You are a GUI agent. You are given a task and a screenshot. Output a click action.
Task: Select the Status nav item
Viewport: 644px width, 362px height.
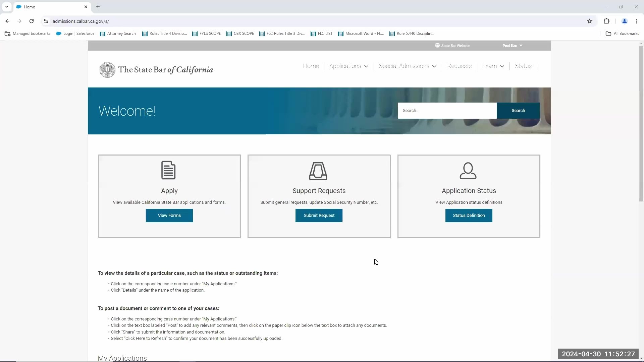[x=523, y=66]
